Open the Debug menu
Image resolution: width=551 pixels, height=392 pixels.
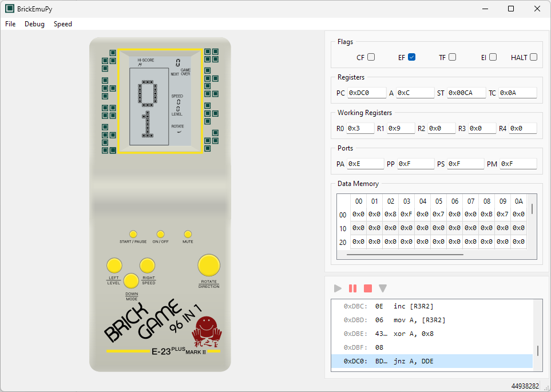(34, 24)
